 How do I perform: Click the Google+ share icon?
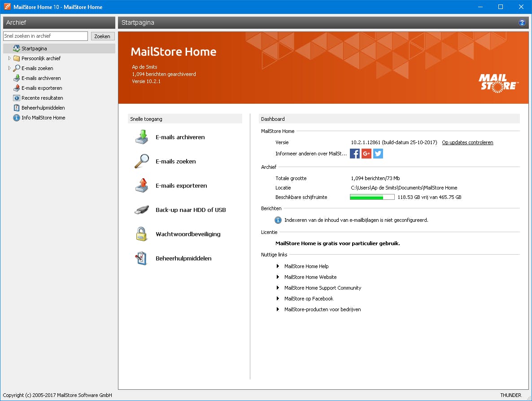pos(366,154)
